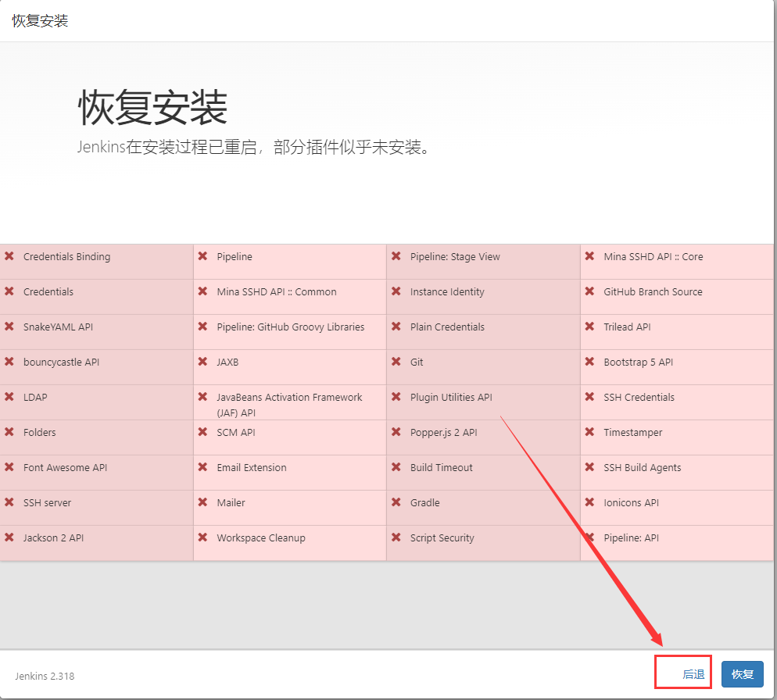Click the red X next to Credentials Binding
777x700 pixels.
pos(9,256)
